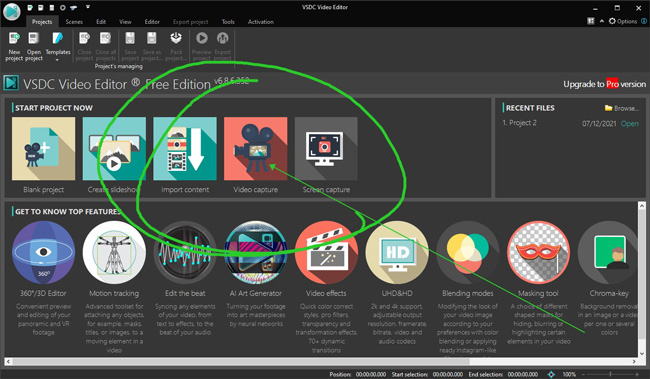Viewport: 650px width, 379px height.
Task: Click the fit-to-screen icon in status bar
Action: click(x=551, y=374)
